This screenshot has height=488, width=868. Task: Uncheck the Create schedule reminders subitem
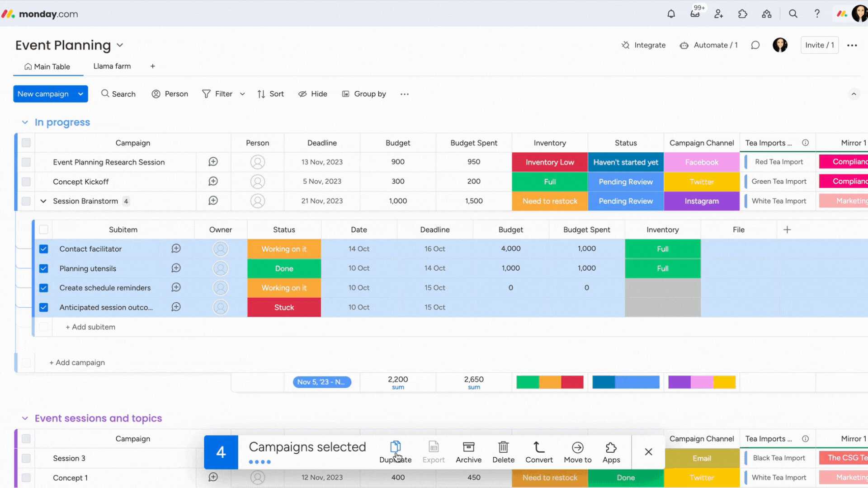click(x=43, y=288)
